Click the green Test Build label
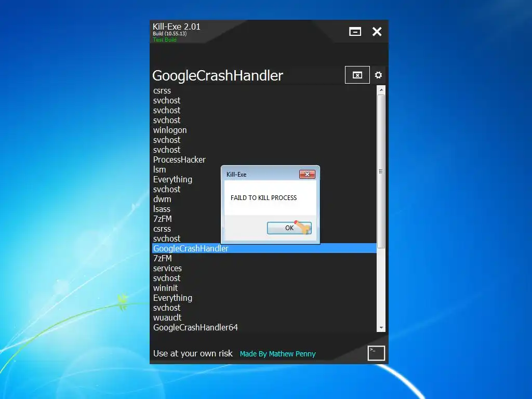The width and height of the screenshot is (532, 399). pyautogui.click(x=165, y=39)
